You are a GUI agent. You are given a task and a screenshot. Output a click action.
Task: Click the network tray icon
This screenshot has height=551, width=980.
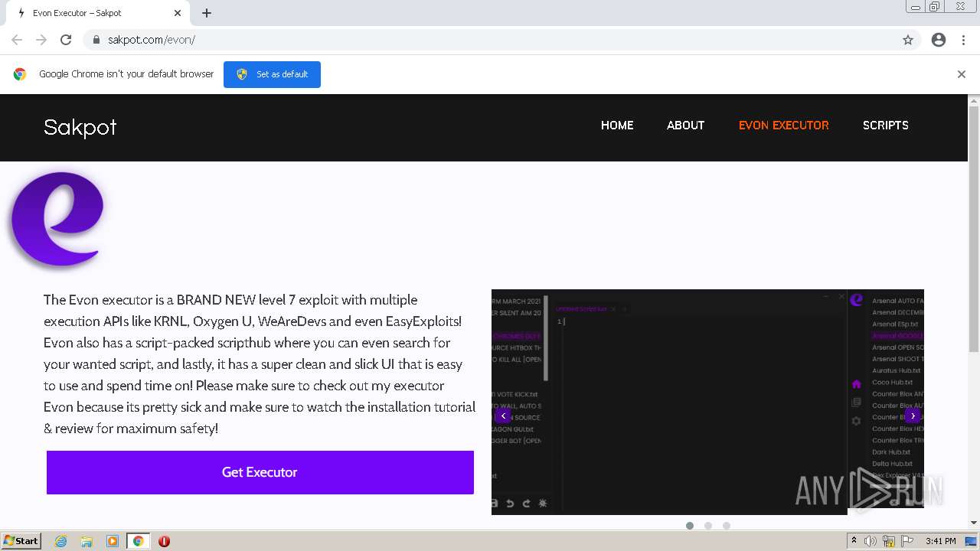click(889, 541)
